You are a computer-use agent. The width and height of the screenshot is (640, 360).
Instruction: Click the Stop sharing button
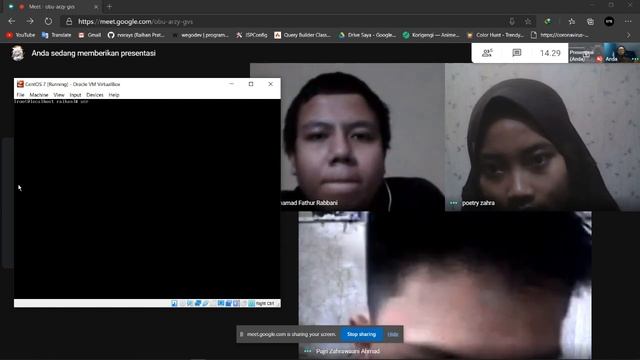[x=361, y=334]
